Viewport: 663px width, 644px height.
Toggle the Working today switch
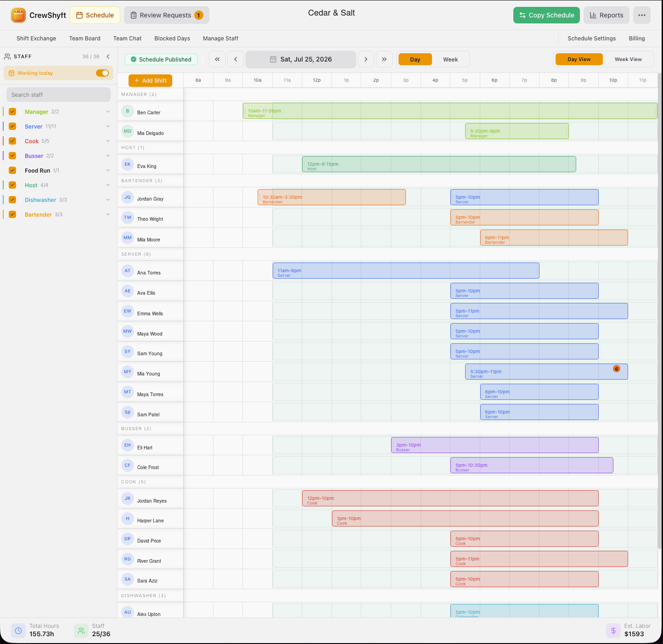point(102,73)
